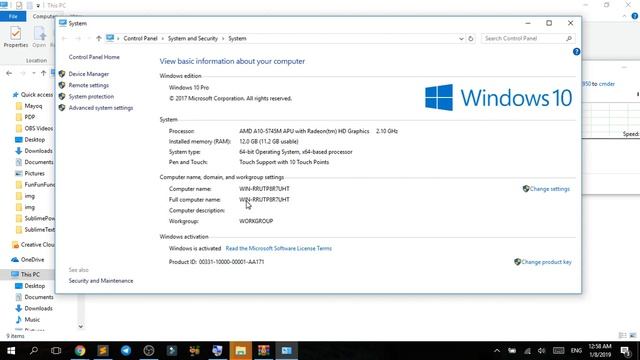Open the PDP folder in Quick access

coord(29,117)
